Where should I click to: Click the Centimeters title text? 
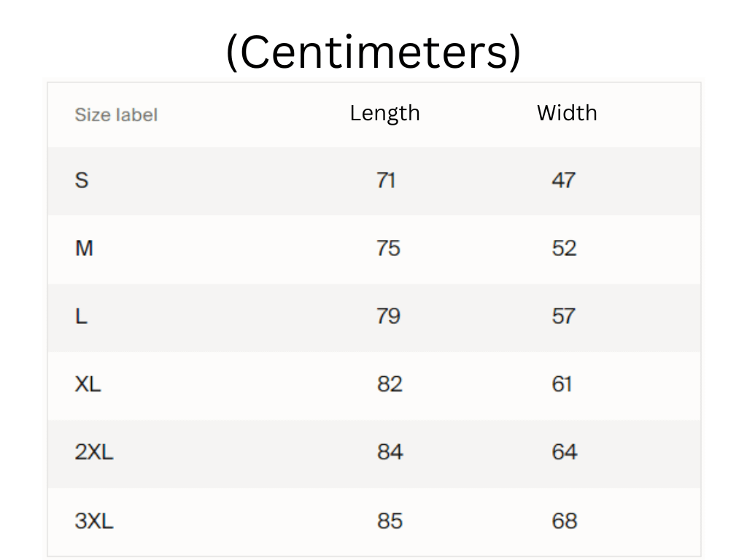coord(373,52)
